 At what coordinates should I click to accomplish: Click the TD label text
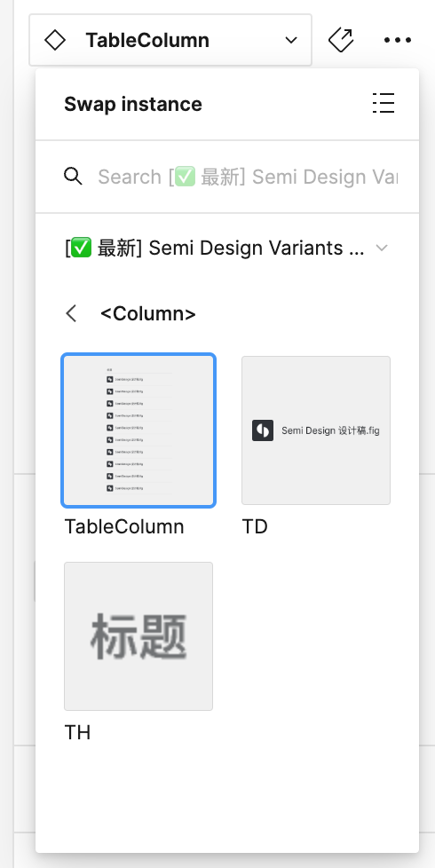pyautogui.click(x=255, y=526)
